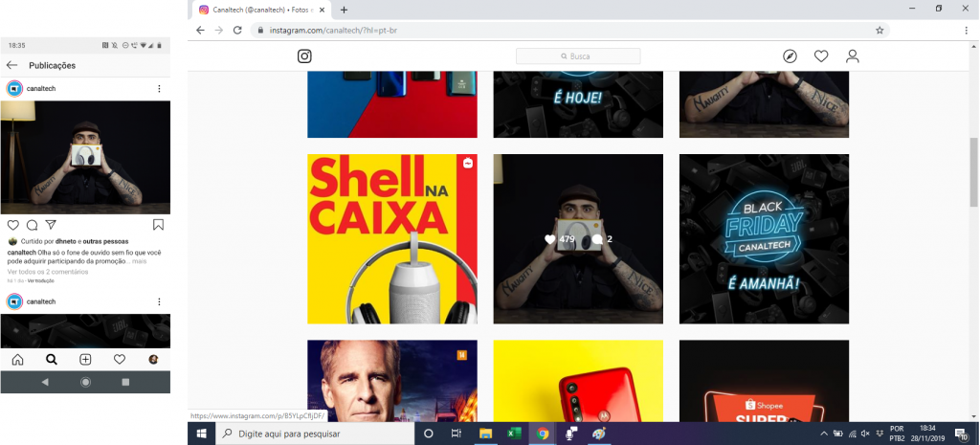The height and width of the screenshot is (445, 980).
Task: Tap the Home icon in phone Instagram nav
Action: tap(17, 360)
